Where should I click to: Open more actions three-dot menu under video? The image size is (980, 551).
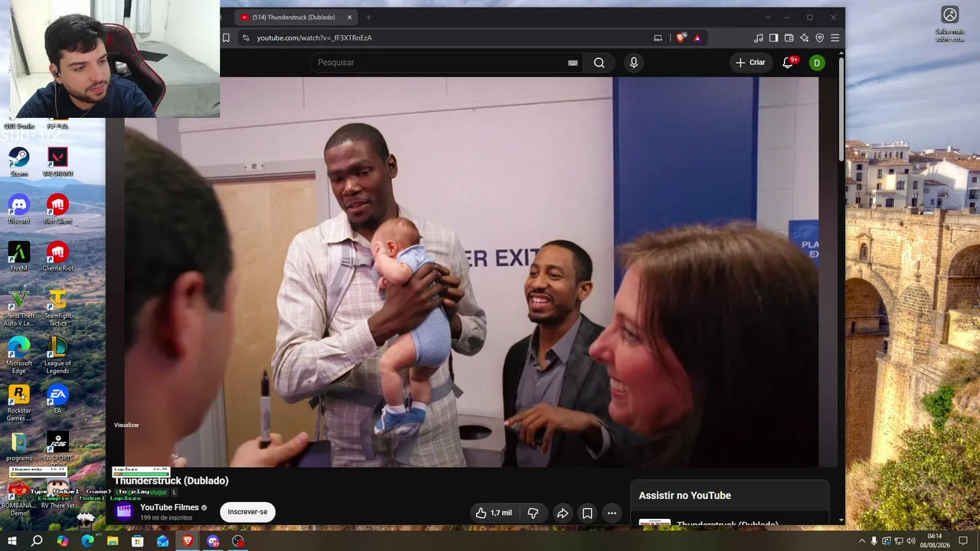[x=612, y=513]
